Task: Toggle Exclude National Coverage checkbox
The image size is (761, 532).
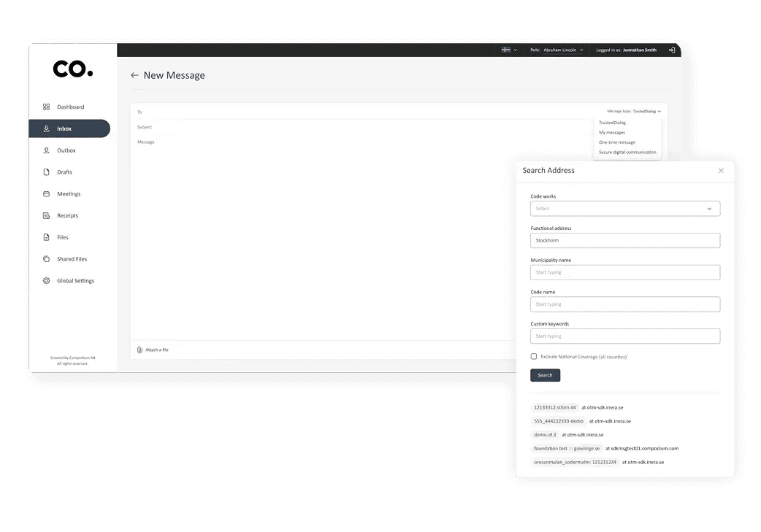Action: (x=534, y=357)
